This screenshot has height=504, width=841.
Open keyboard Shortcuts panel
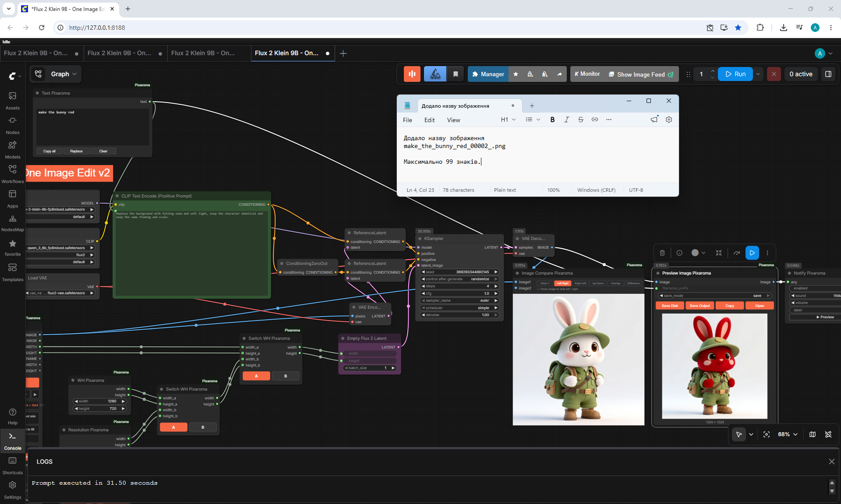(13, 466)
